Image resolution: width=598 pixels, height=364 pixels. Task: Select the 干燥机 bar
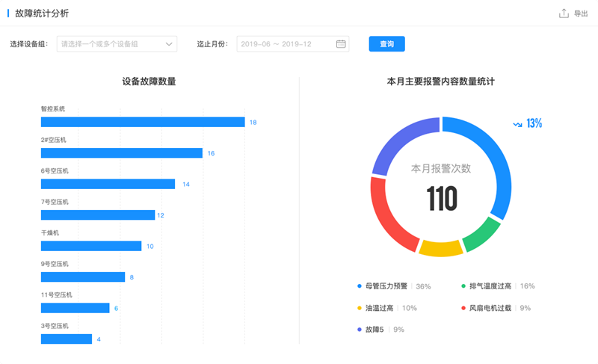[x=91, y=246]
